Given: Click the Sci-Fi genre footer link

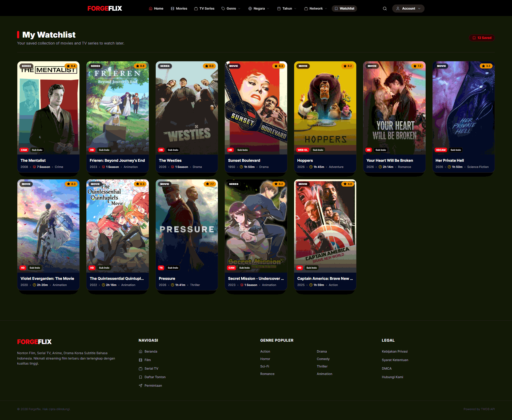Looking at the screenshot, I should coord(265,366).
